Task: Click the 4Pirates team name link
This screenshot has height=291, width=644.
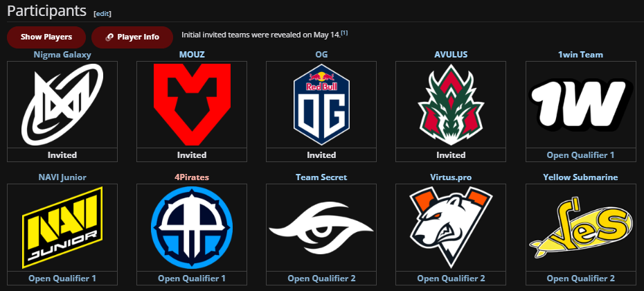Action: (192, 177)
